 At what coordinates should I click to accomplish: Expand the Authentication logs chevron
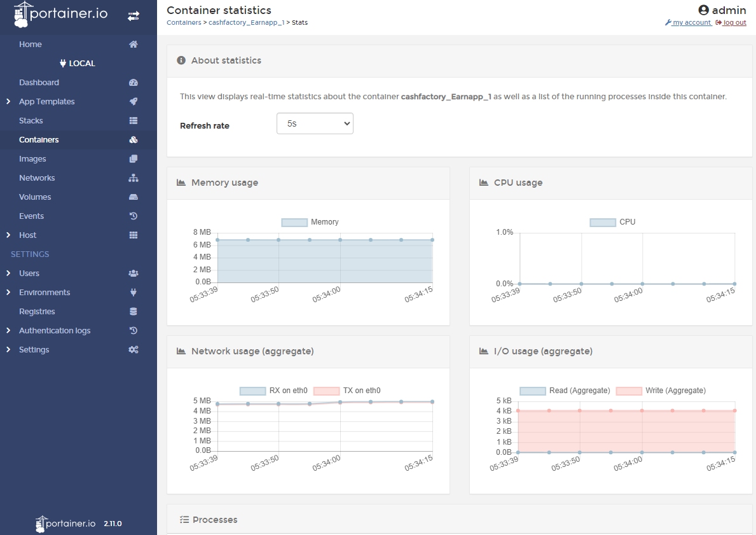[x=8, y=330]
